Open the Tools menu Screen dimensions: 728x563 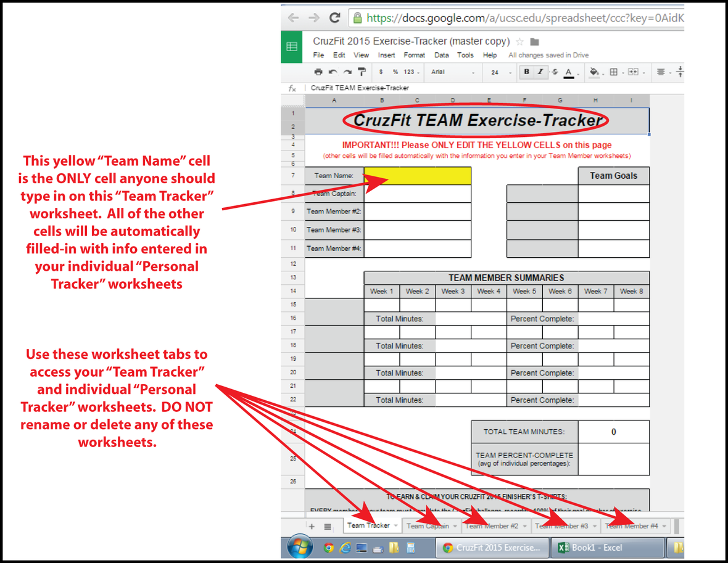pos(465,55)
